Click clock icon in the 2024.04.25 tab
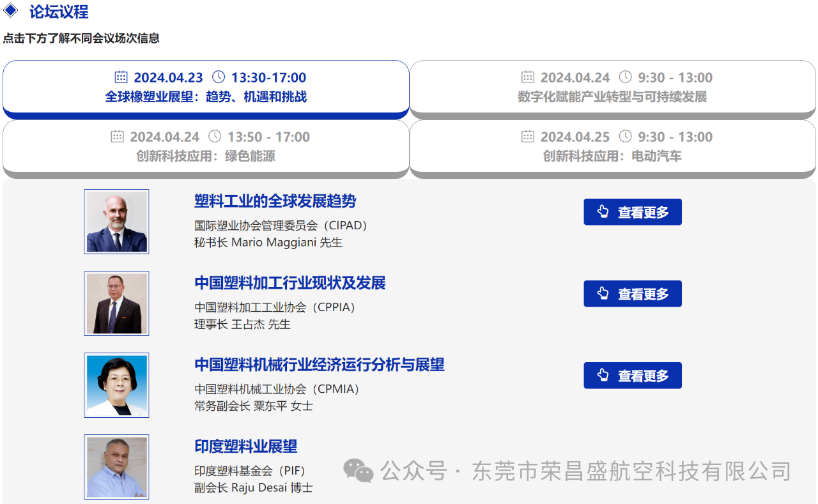Viewport: 818px width, 504px height. pyautogui.click(x=625, y=137)
